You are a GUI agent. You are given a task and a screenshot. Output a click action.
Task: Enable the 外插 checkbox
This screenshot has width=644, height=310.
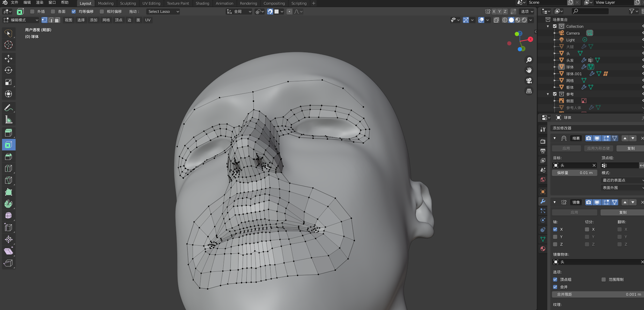pyautogui.click(x=32, y=11)
